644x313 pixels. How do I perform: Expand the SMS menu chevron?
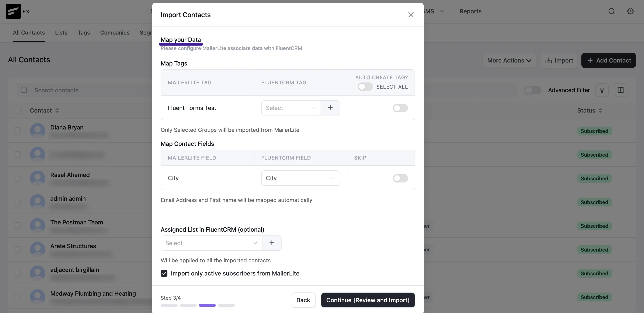[442, 11]
